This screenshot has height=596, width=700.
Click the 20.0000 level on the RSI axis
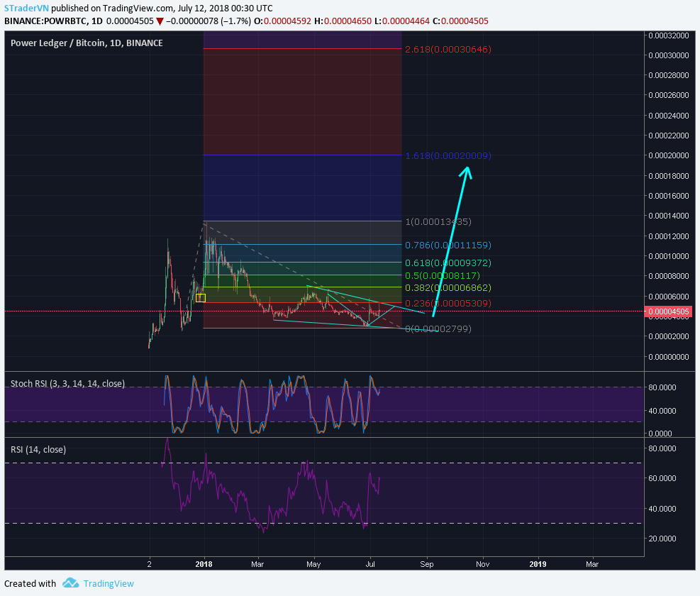(662, 539)
